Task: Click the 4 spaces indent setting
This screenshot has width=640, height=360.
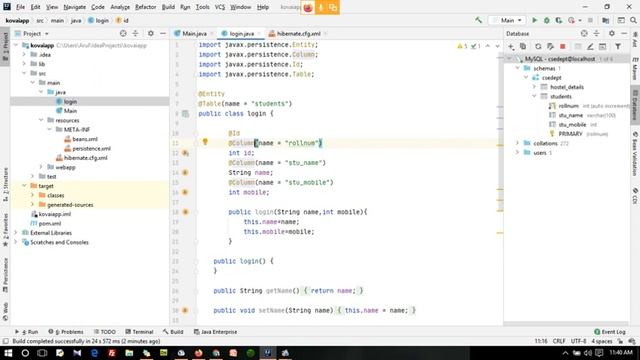Action: (x=602, y=341)
